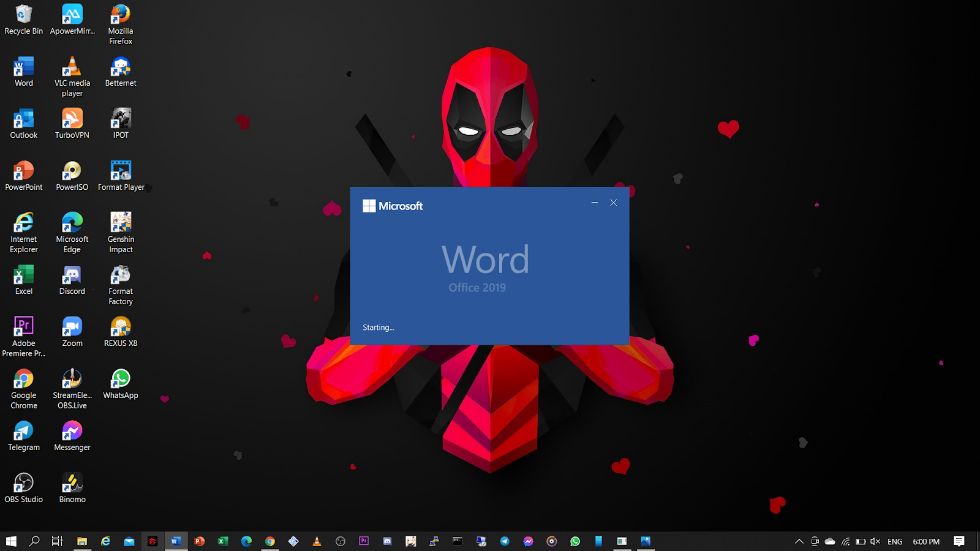
Task: Change the ENG input language
Action: (x=895, y=541)
